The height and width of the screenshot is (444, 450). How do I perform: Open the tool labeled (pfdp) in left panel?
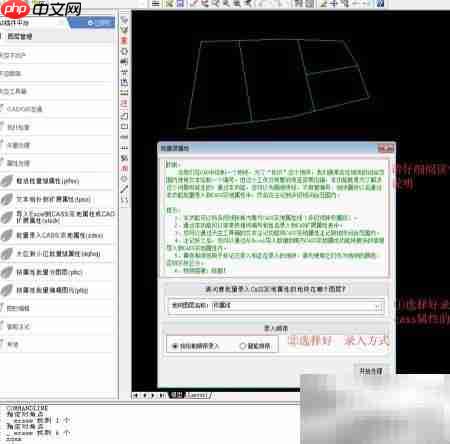pyautogui.click(x=56, y=290)
